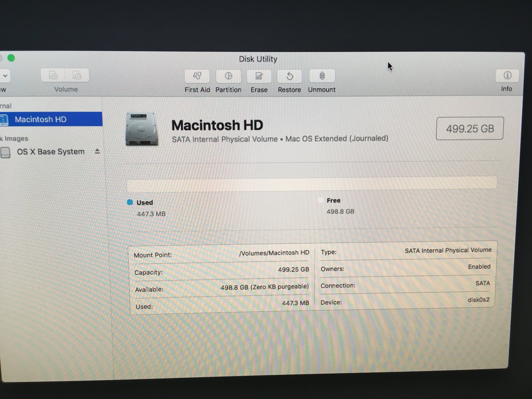Click the Disk Utility window title
532x399 pixels.
pos(258,59)
